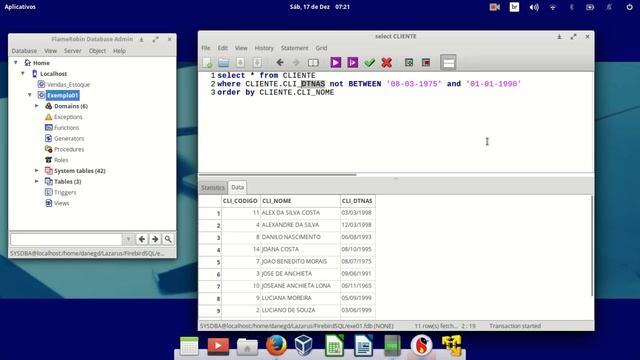Click the green grid icon in toolbar
Screen dimensions: 640x360
coord(409,62)
